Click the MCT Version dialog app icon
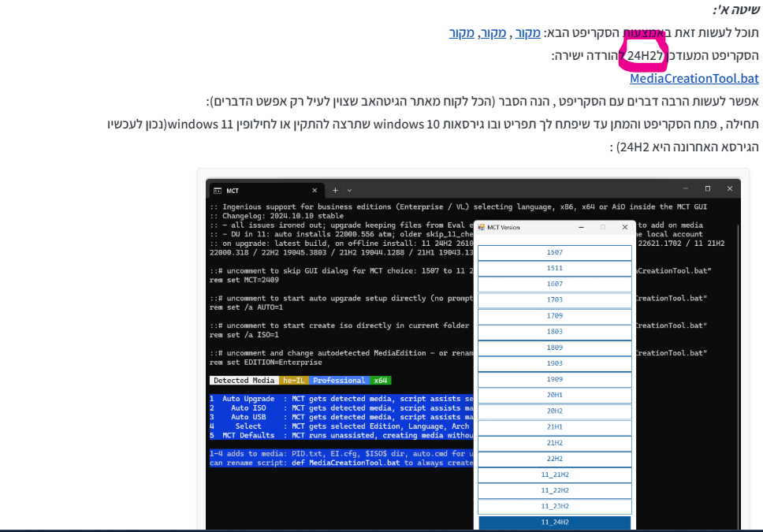This screenshot has height=532, width=763. coord(481,227)
